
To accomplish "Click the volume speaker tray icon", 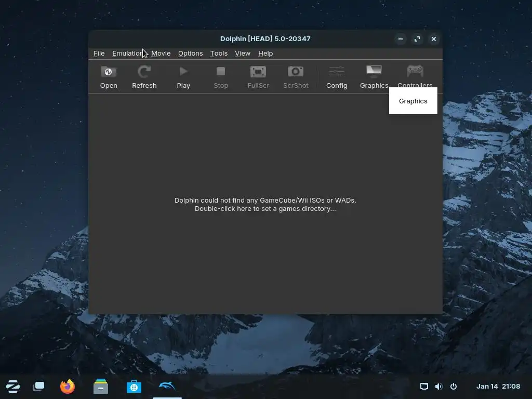I will click(x=438, y=387).
